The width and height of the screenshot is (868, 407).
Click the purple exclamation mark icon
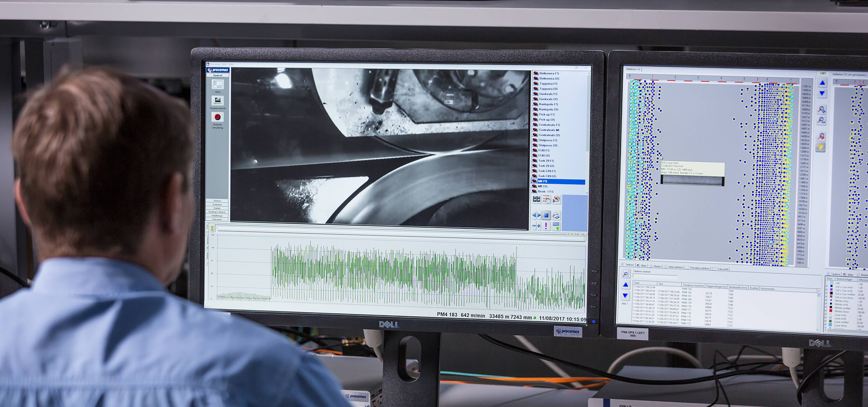546,226
